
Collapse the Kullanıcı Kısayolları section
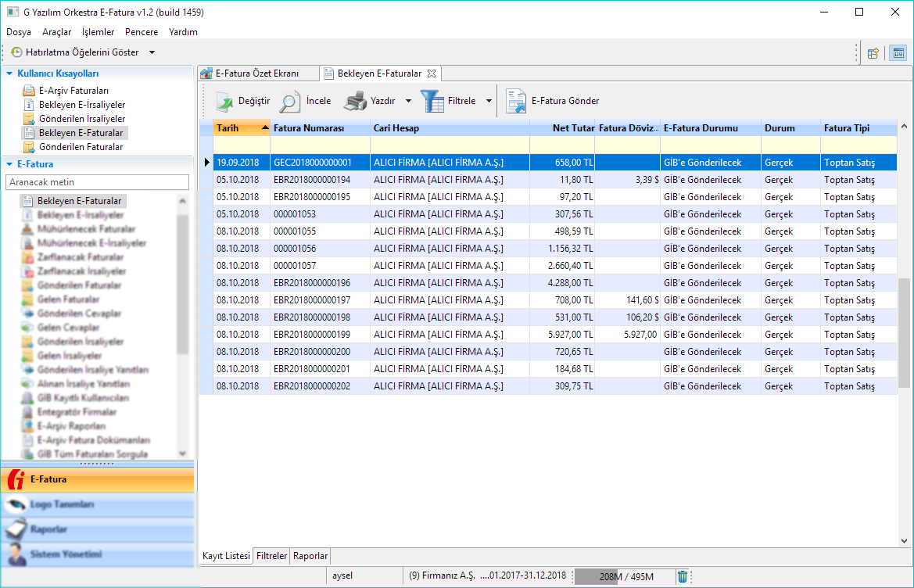click(x=10, y=73)
